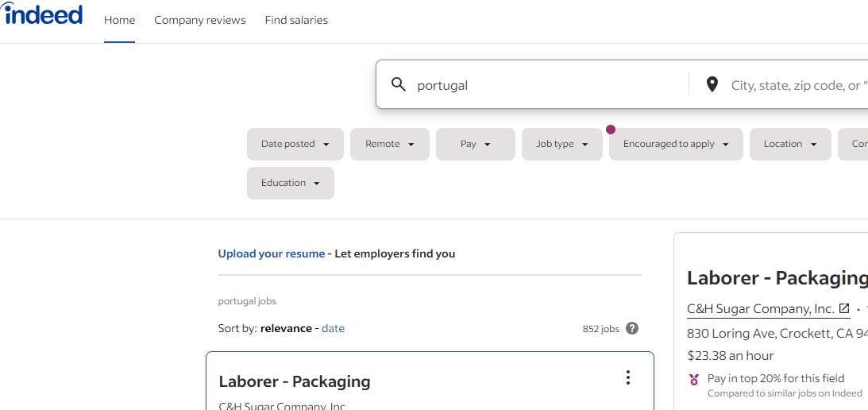Open the Location filter dropdown
The width and height of the screenshot is (868, 410).
click(x=789, y=144)
